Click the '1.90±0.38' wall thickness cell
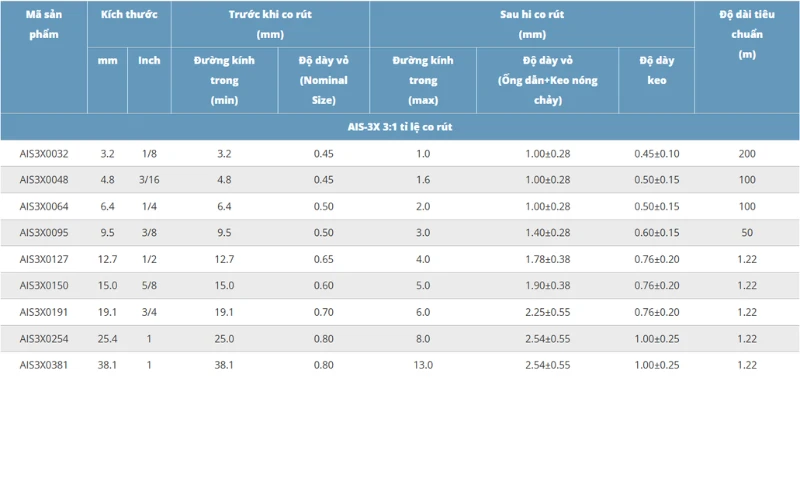The image size is (800, 500). [x=547, y=285]
